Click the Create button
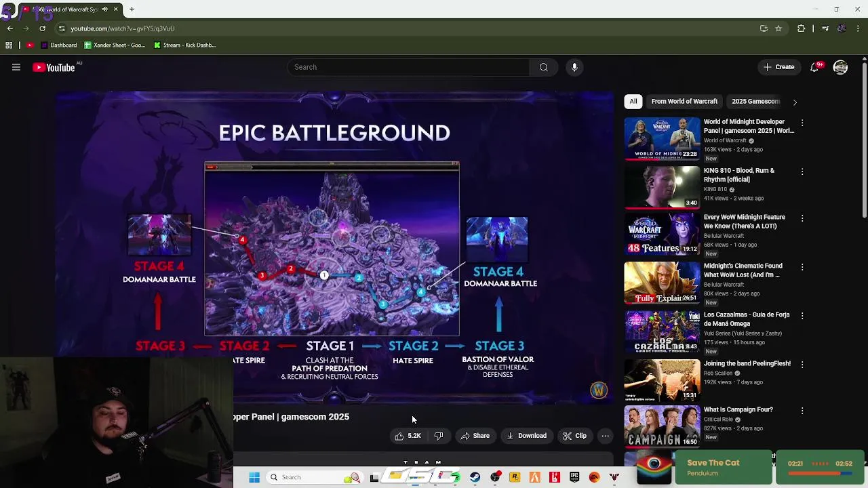This screenshot has height=488, width=868. [778, 67]
